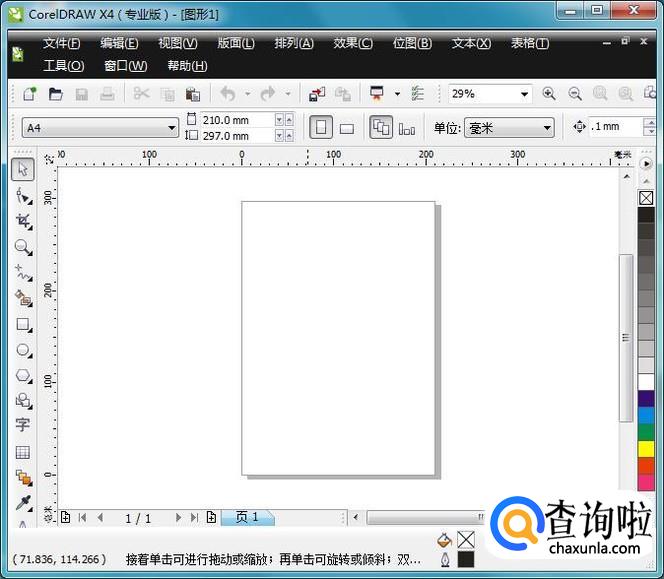Screen dimensions: 664x579
Task: Pick the yellow color swatch in palette
Action: [x=646, y=448]
